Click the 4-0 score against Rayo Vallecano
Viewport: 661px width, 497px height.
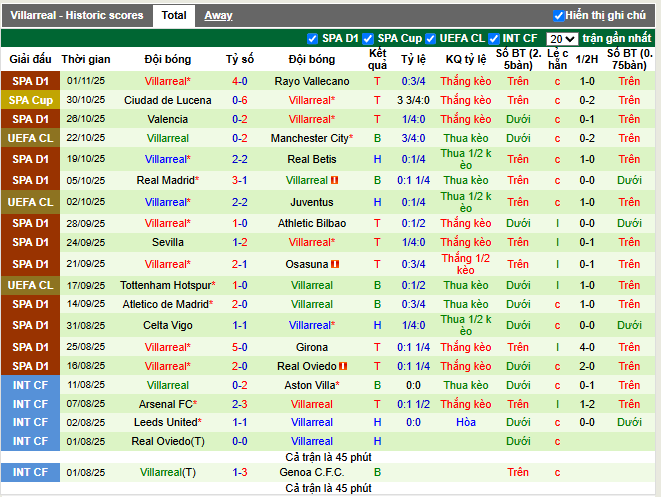pyautogui.click(x=239, y=81)
